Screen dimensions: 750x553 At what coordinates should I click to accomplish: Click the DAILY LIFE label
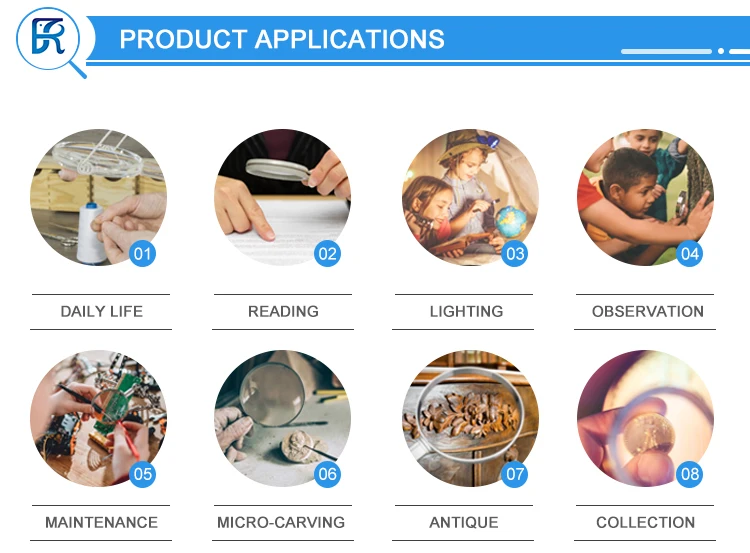click(x=101, y=311)
